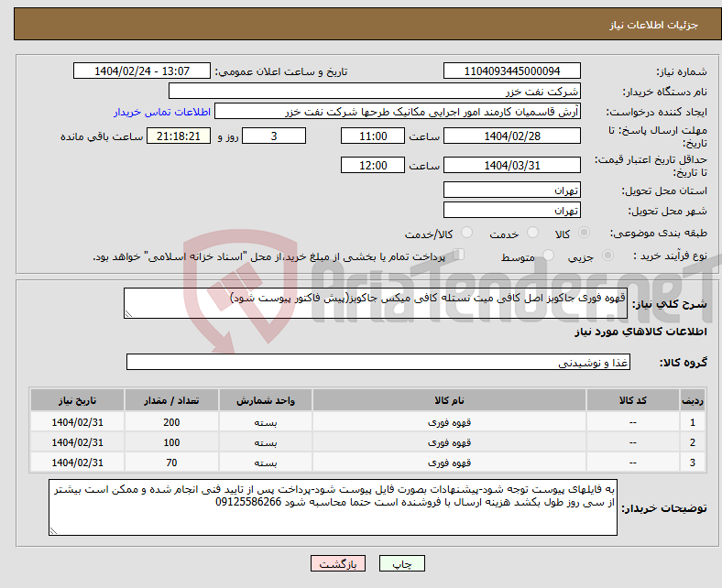Click قهوه فوری in row 1
Image resolution: width=722 pixels, height=588 pixels.
point(449,422)
